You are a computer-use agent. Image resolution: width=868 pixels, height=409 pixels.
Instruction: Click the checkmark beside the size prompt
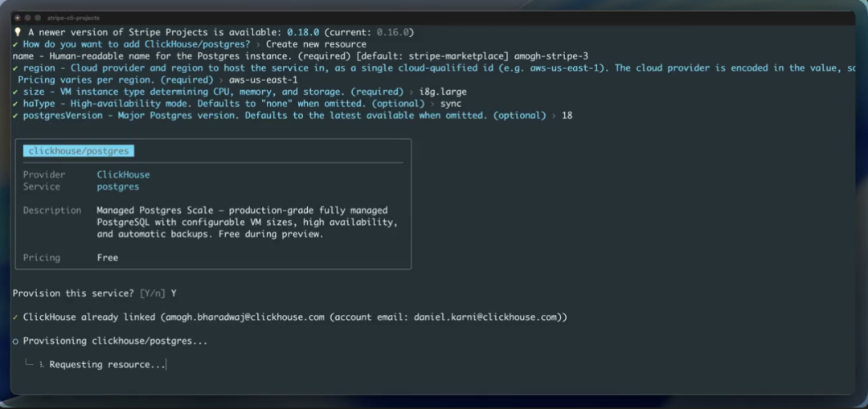15,92
